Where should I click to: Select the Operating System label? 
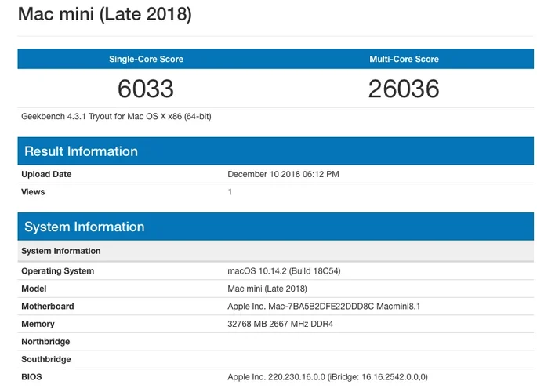pos(57,270)
